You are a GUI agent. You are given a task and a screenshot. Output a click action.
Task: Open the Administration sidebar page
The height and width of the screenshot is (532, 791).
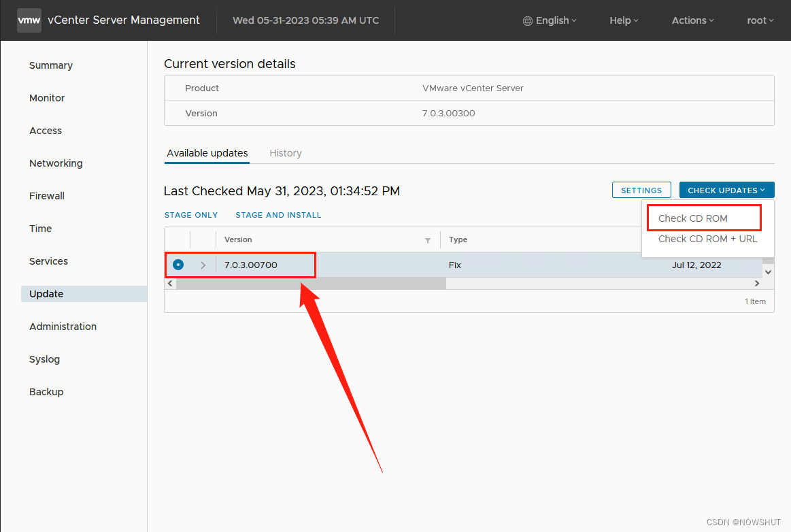click(x=63, y=327)
